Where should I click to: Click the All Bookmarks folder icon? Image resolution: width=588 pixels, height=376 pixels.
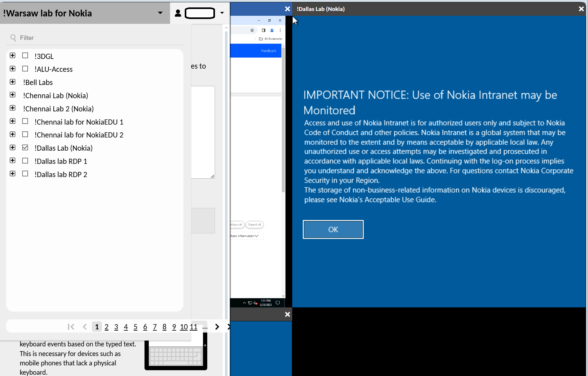click(x=261, y=39)
